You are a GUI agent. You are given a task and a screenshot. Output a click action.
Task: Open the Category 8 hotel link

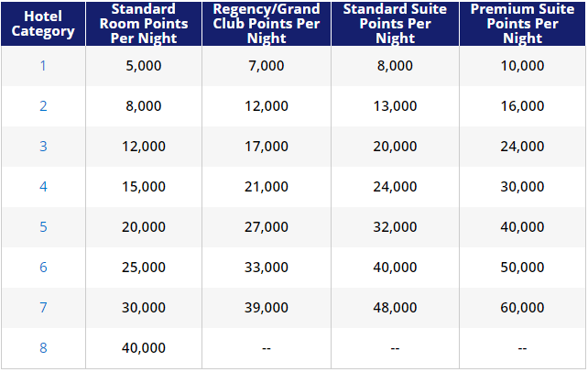tap(43, 348)
